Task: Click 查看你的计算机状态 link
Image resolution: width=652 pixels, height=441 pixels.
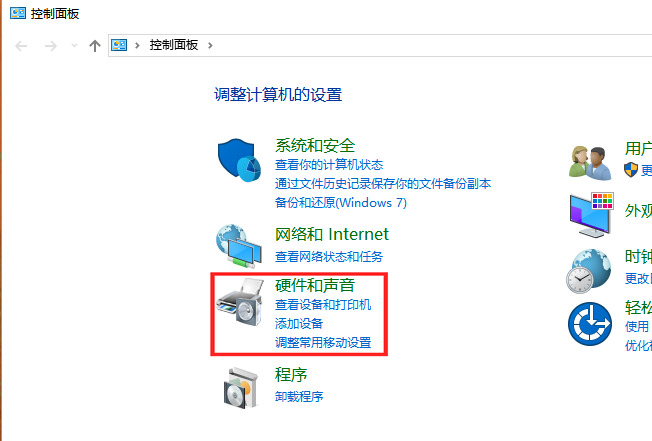Action: coord(329,165)
